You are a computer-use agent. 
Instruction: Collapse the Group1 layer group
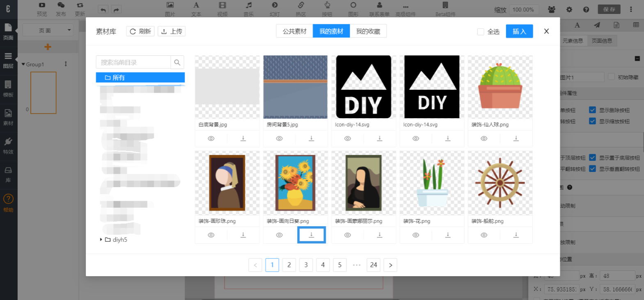[23, 64]
